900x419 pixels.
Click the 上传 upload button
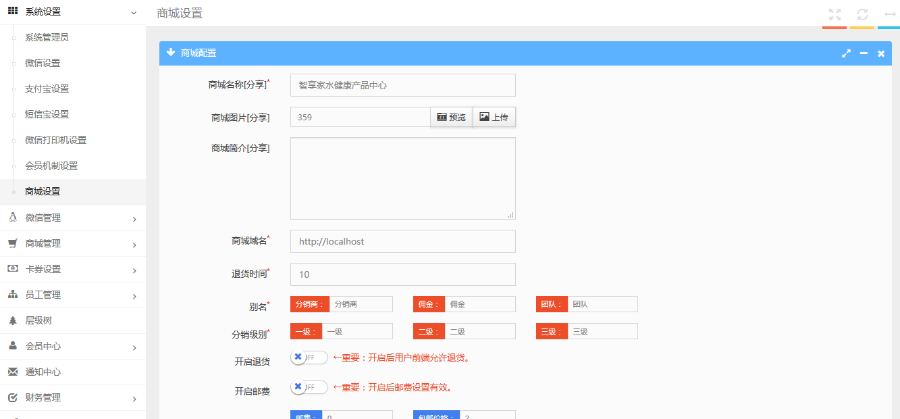(494, 117)
